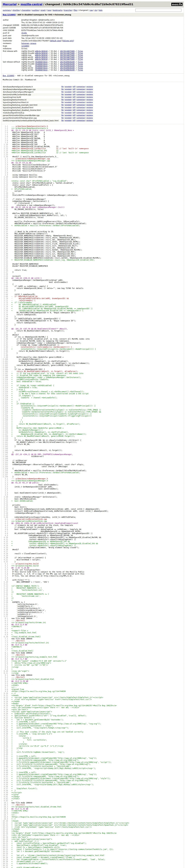This screenshot has height=868, width=185.
Task: Select the parent changeset hash 5a792df3106ce6d7ca7c
Action: tap(42, 28)
